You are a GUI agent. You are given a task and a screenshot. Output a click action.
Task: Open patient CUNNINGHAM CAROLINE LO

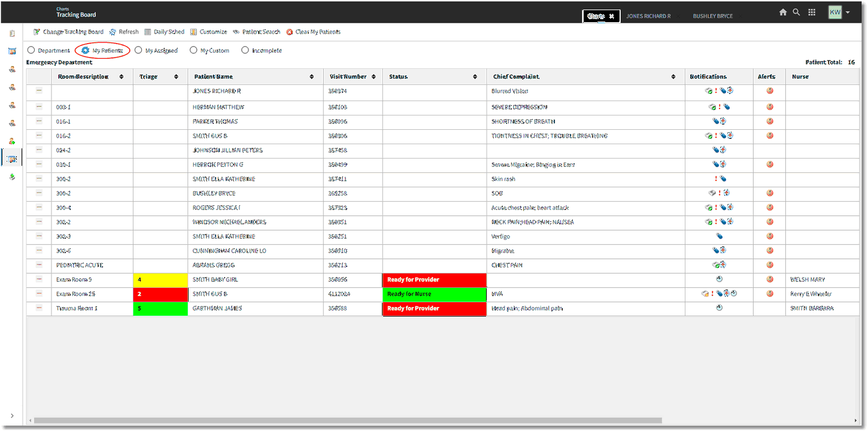pos(229,251)
